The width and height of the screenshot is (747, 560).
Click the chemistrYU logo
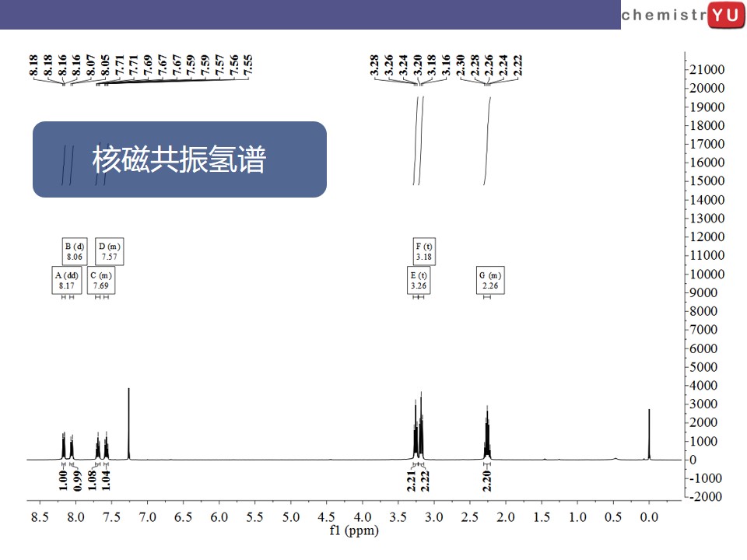(683, 16)
